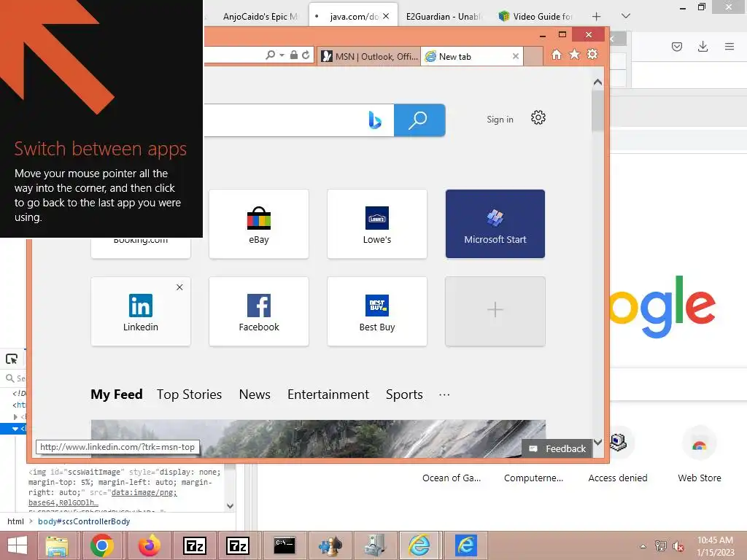Click the Sign in link
747x560 pixels.
coord(500,120)
